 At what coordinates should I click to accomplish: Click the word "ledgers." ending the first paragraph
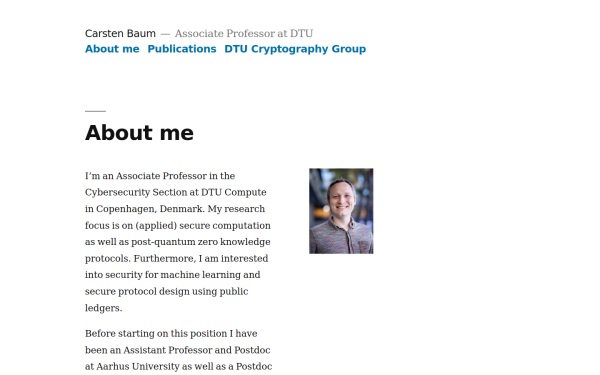[104, 308]
